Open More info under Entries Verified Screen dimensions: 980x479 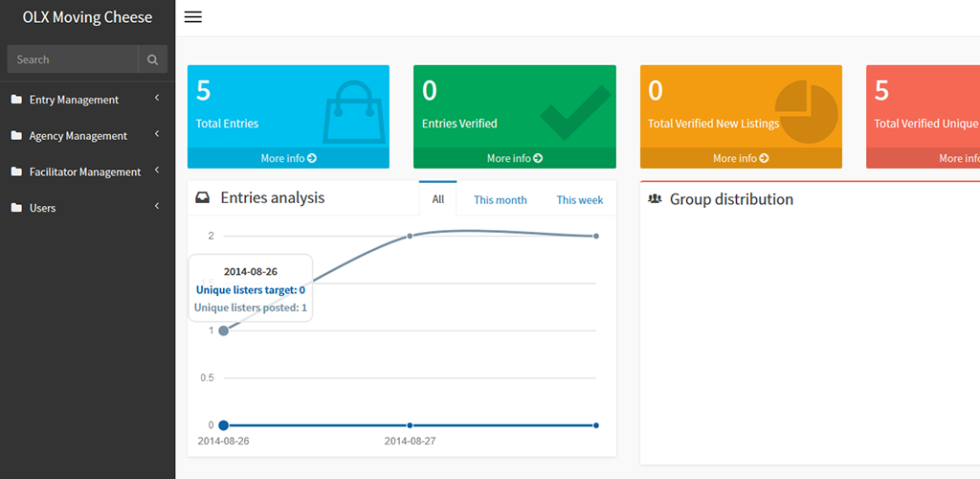(514, 158)
